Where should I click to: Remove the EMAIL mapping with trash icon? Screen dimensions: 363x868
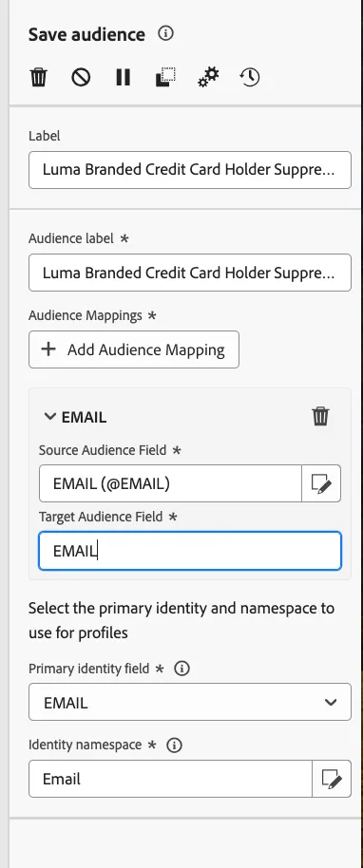pos(321,416)
